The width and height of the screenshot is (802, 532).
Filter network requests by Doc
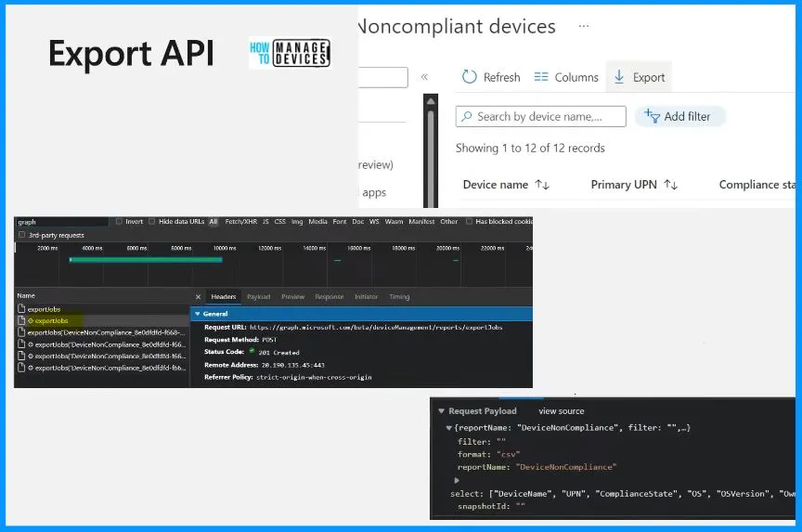pos(358,222)
